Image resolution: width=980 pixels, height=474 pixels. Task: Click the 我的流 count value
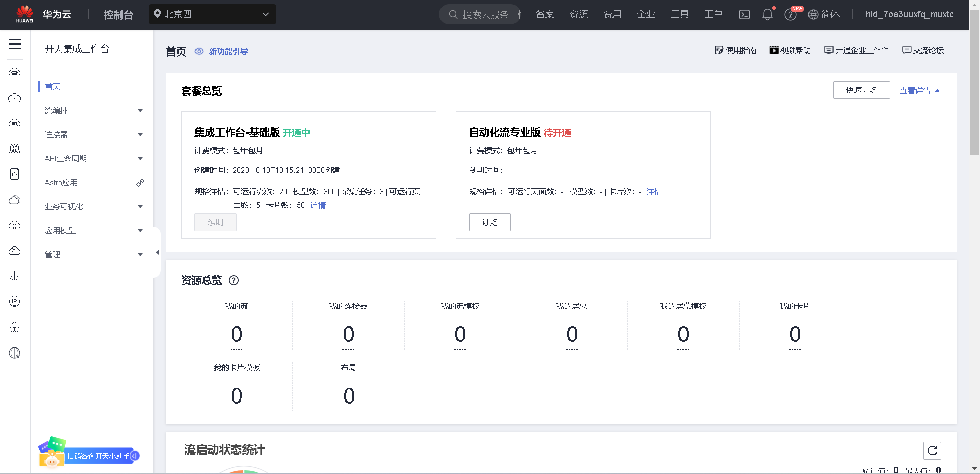pyautogui.click(x=236, y=335)
